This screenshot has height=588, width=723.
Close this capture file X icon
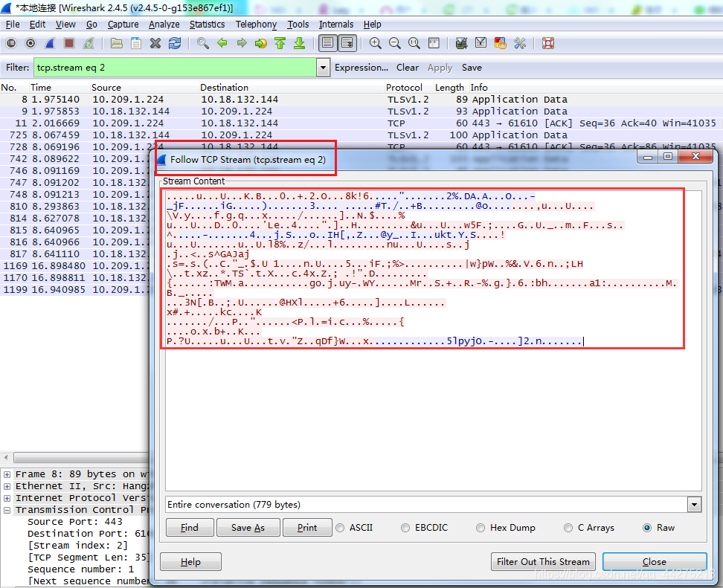[155, 43]
